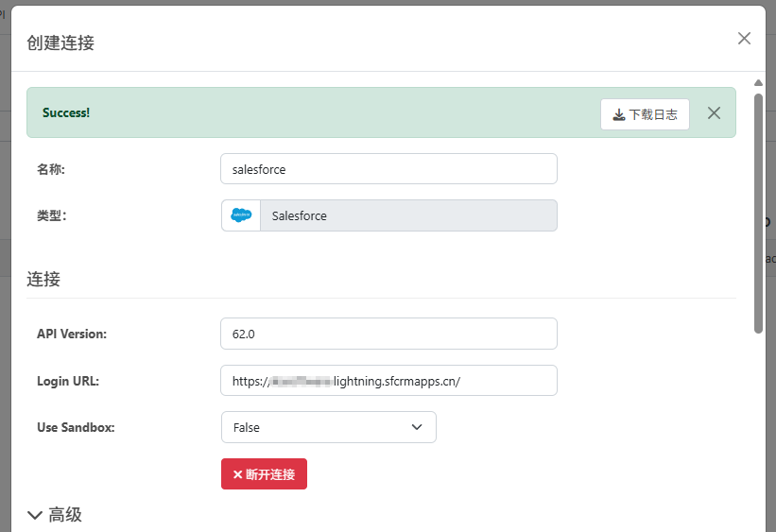
Task: Click the 连接 section heading
Action: click(43, 280)
